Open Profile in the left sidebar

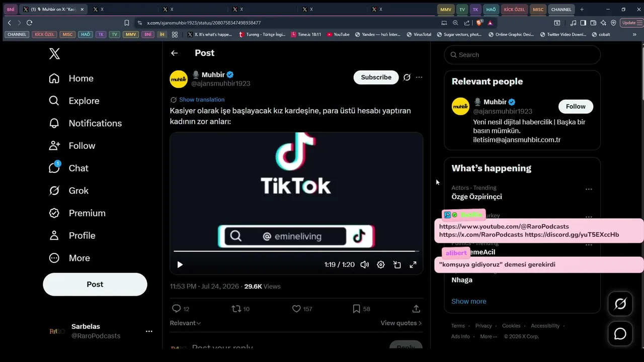[x=71, y=235]
